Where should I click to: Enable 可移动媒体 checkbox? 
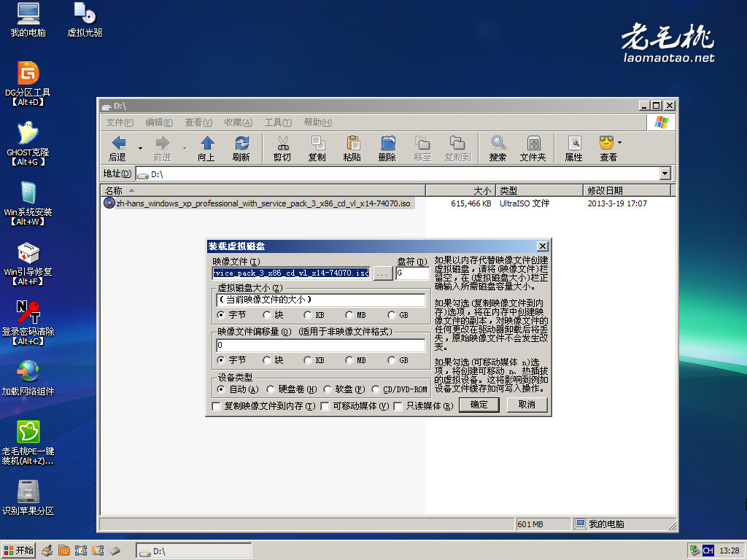pyautogui.click(x=325, y=406)
